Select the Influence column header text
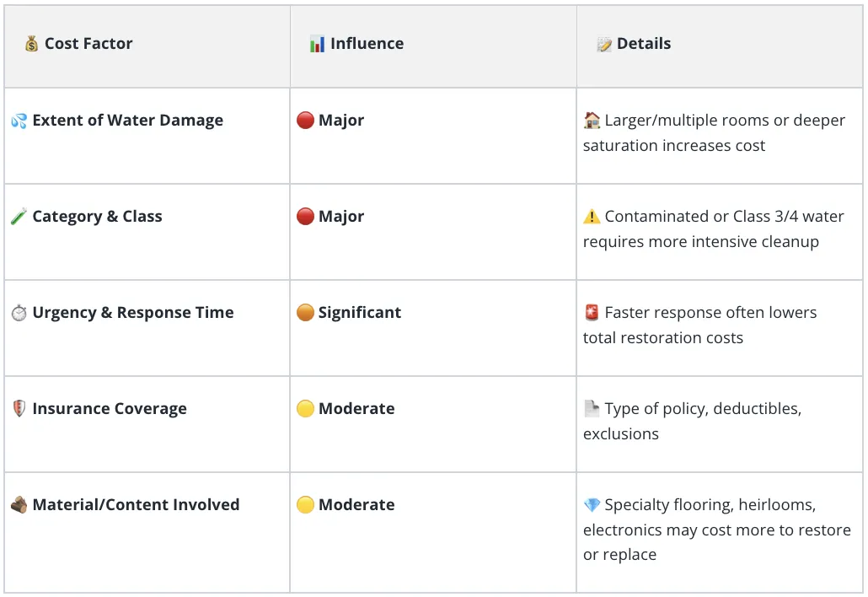Viewport: 868px width, 597px height. [x=367, y=44]
